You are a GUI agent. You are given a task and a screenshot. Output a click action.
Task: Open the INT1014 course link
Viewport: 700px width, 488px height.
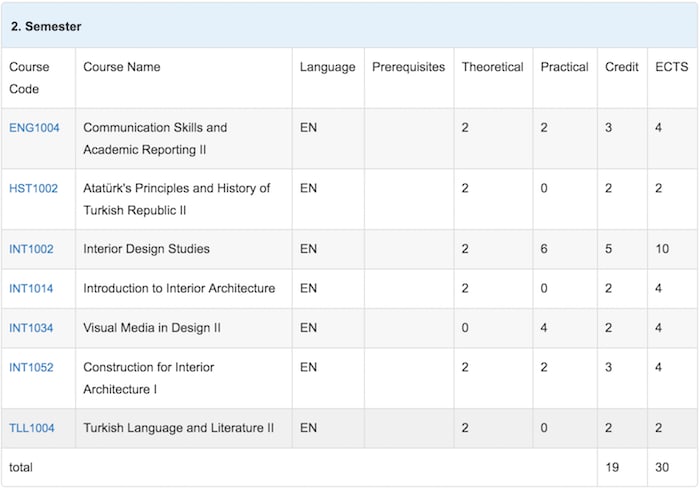(31, 288)
